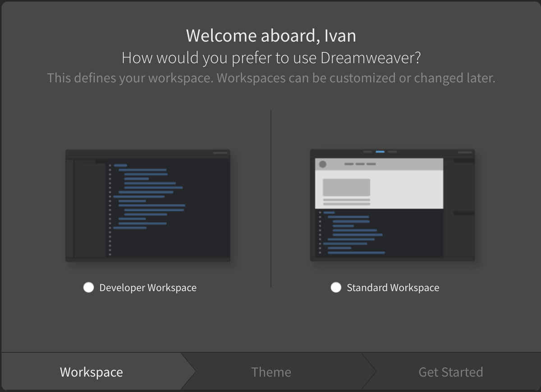Click the gray toolbar buttons in Standard preview
541x392 pixels.
[359, 164]
